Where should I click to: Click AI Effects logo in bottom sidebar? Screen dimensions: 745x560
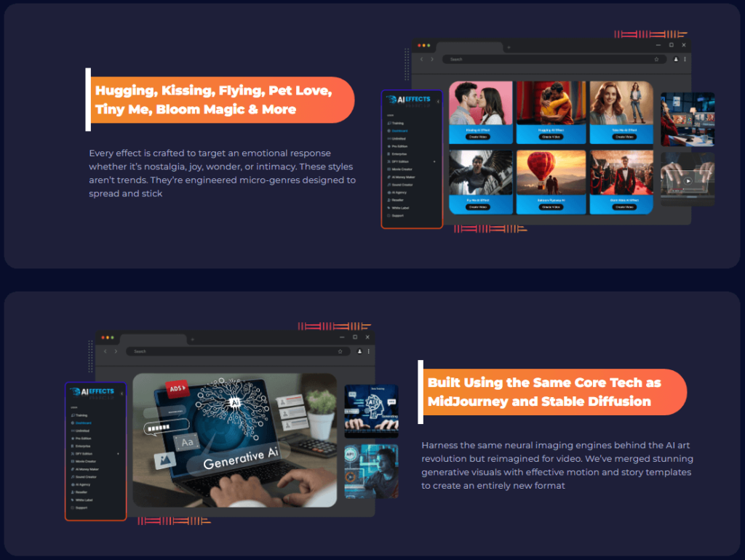pyautogui.click(x=92, y=392)
